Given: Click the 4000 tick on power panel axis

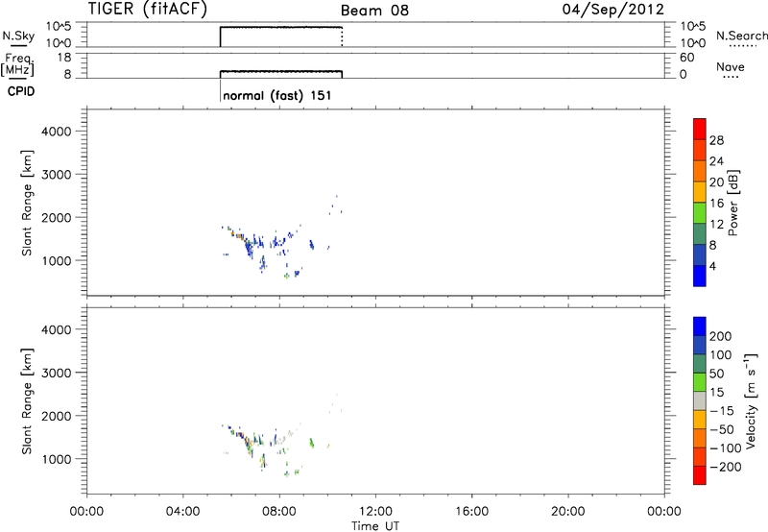Looking at the screenshot, I should click(57, 132).
